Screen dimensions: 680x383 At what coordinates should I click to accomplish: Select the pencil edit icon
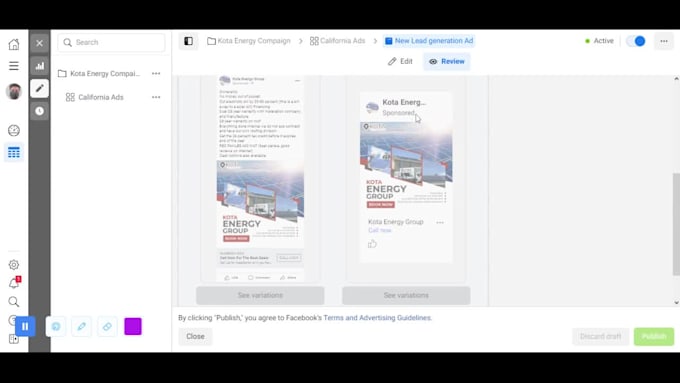pos(39,88)
